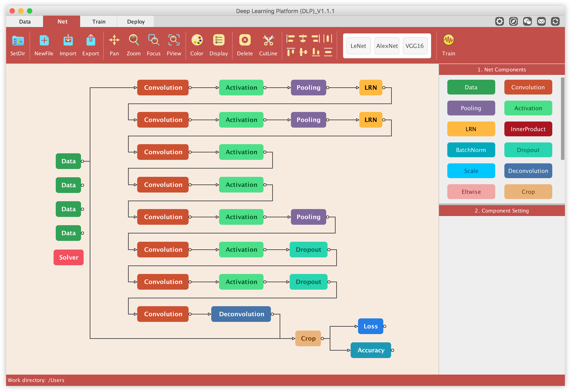Pick the BatchNorm component from palette
This screenshot has width=571, height=392.
pos(471,150)
